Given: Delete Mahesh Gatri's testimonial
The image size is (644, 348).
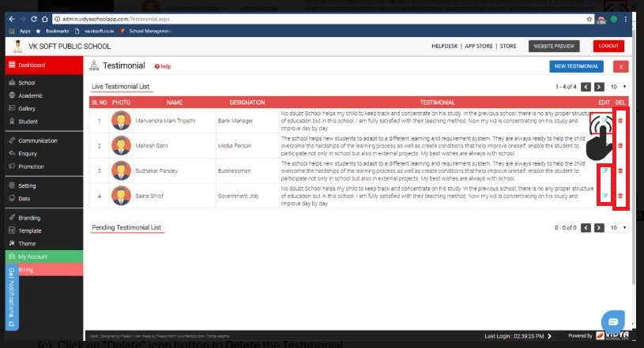Looking at the screenshot, I should click(620, 146).
